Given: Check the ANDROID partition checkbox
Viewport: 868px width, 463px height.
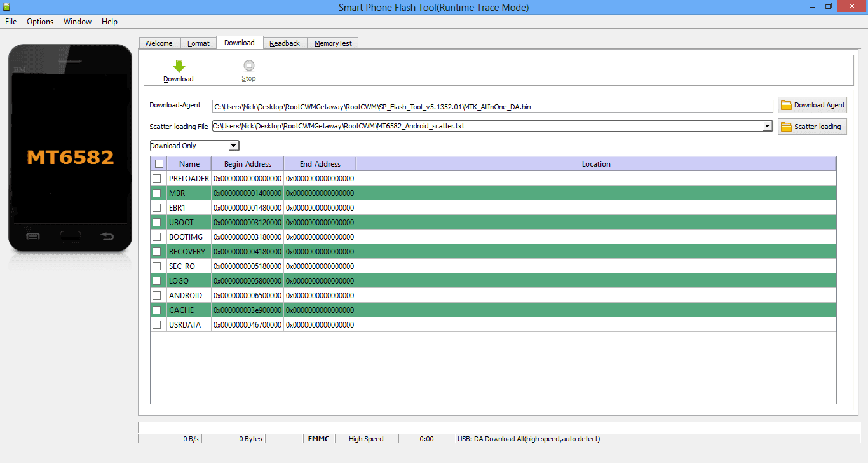Looking at the screenshot, I should pyautogui.click(x=156, y=296).
